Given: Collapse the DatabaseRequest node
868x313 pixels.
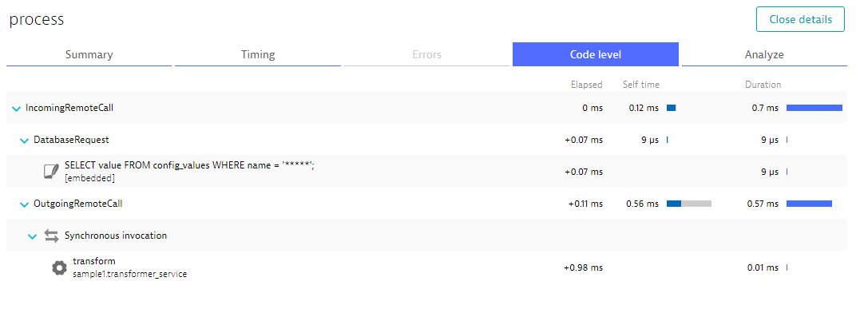Looking at the screenshot, I should click(24, 141).
